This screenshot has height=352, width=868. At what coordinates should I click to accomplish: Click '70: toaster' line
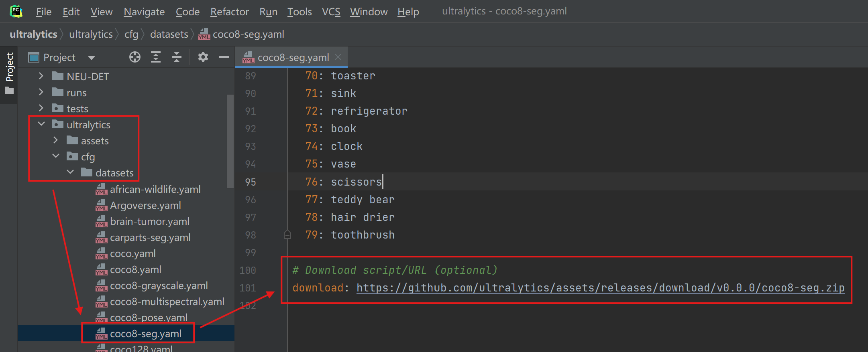click(x=340, y=76)
